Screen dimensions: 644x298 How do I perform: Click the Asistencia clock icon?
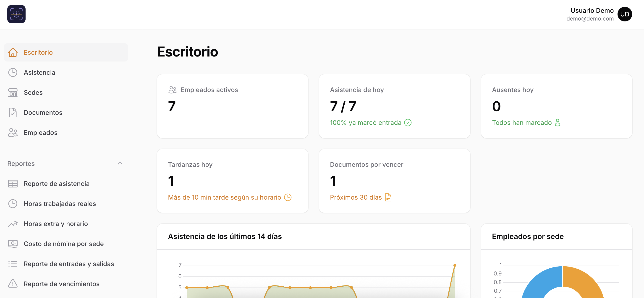[x=13, y=72]
